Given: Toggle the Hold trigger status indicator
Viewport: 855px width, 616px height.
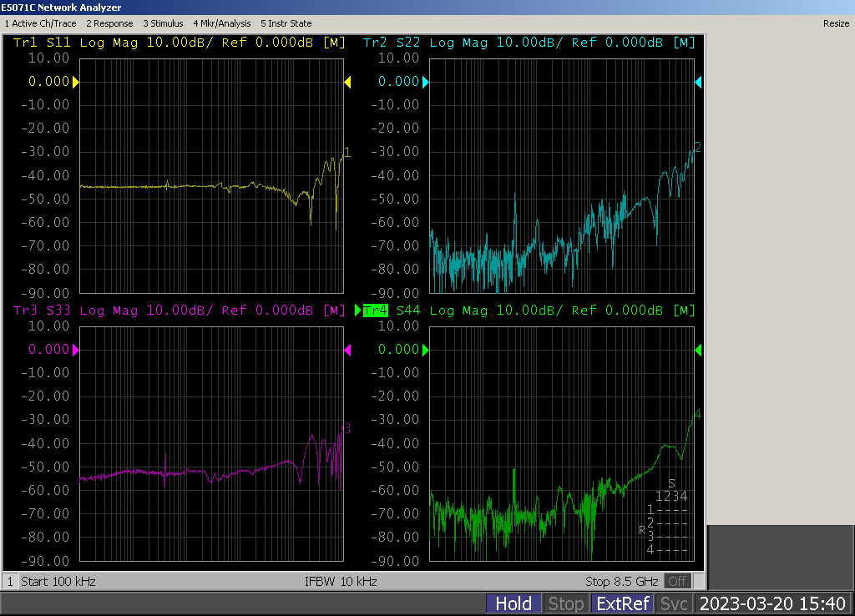Looking at the screenshot, I should (514, 603).
